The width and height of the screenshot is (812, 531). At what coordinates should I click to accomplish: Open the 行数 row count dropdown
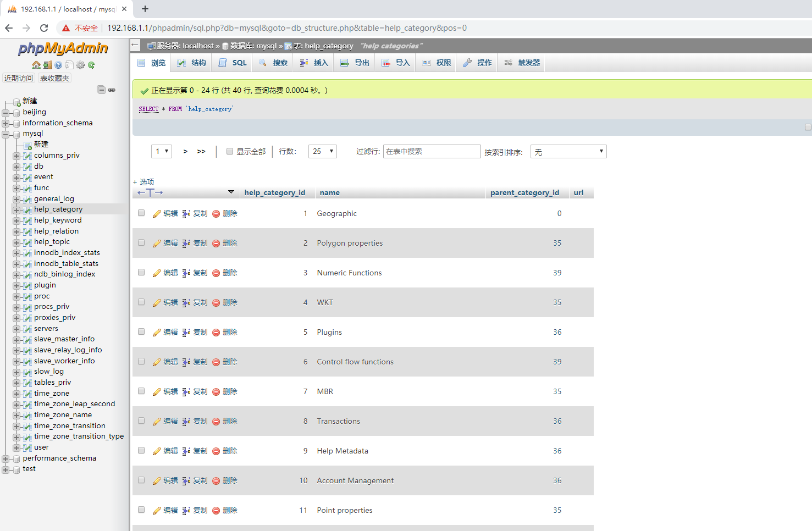[x=322, y=151]
